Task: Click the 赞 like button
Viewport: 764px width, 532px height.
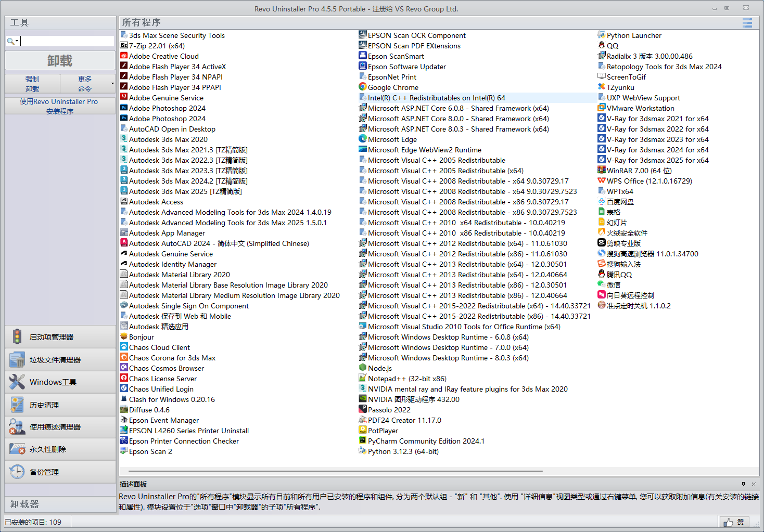Action: pos(735,522)
